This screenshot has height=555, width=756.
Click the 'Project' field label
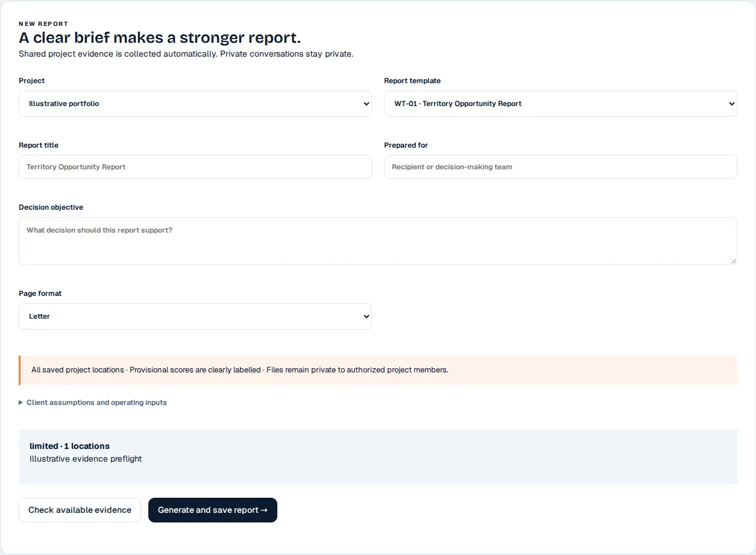(31, 81)
